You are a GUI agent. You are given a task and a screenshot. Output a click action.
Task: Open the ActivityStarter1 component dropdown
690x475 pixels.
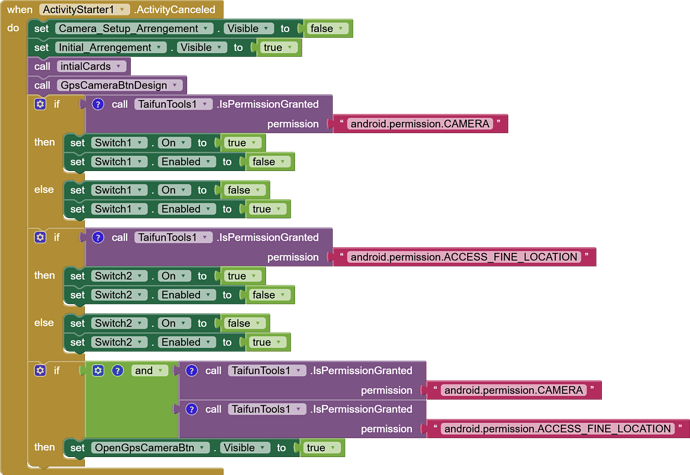84,9
